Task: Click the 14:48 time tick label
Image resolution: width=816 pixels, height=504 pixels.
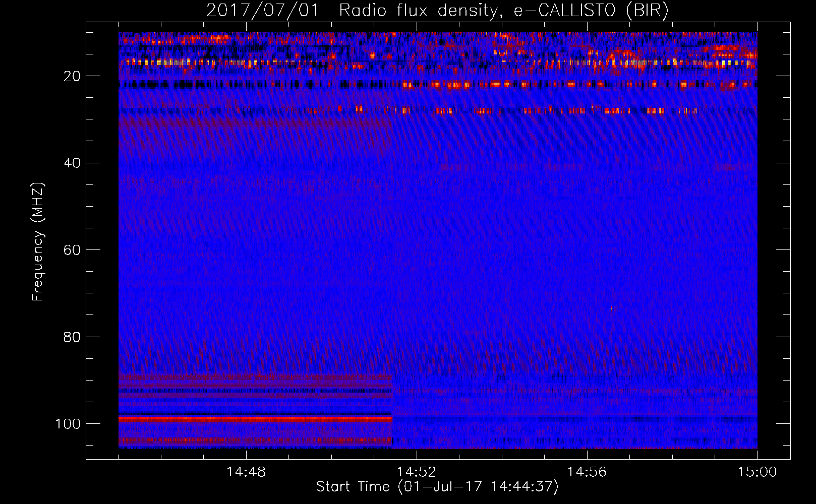Action: pos(246,472)
